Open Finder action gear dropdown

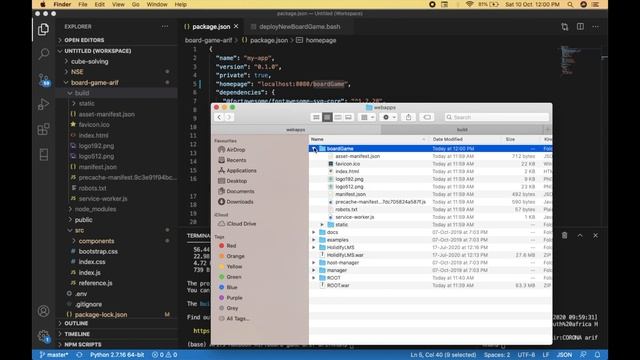point(388,117)
